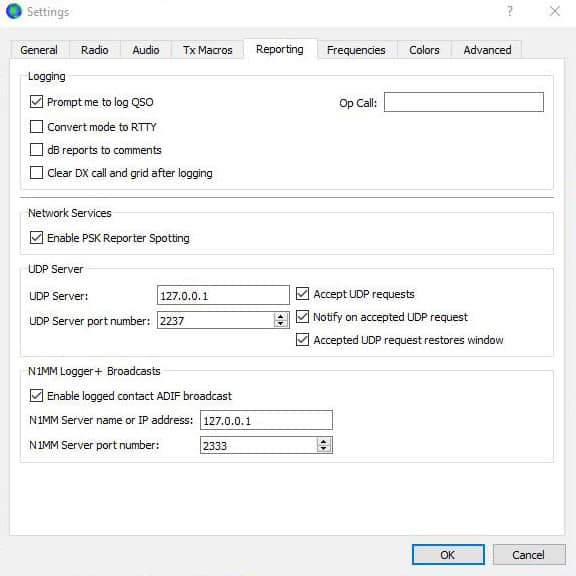The image size is (576, 576).
Task: Uncheck Accept UDP requests
Action: (302, 294)
